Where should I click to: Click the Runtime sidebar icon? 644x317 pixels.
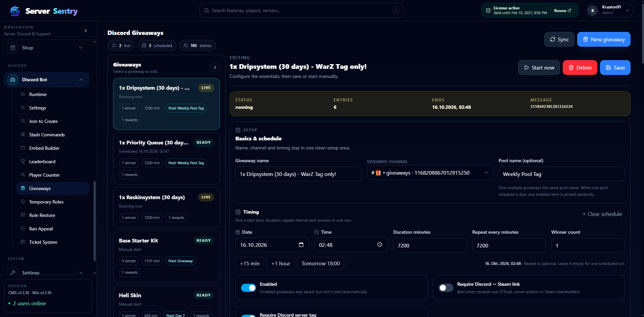23,94
